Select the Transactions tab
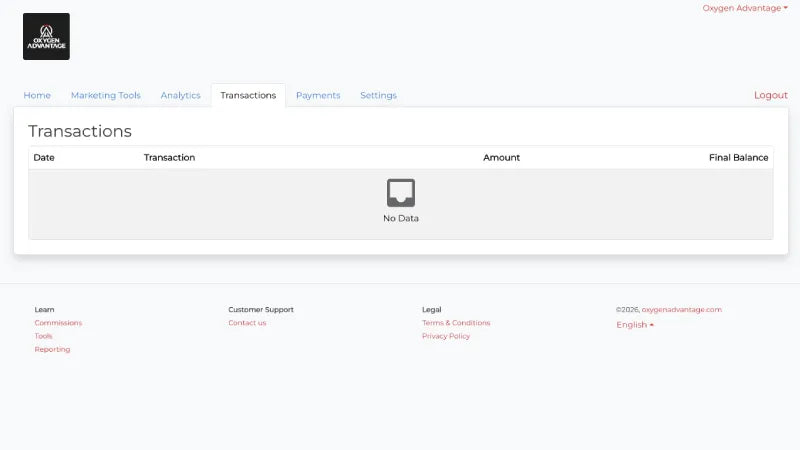This screenshot has width=800, height=450. click(248, 95)
